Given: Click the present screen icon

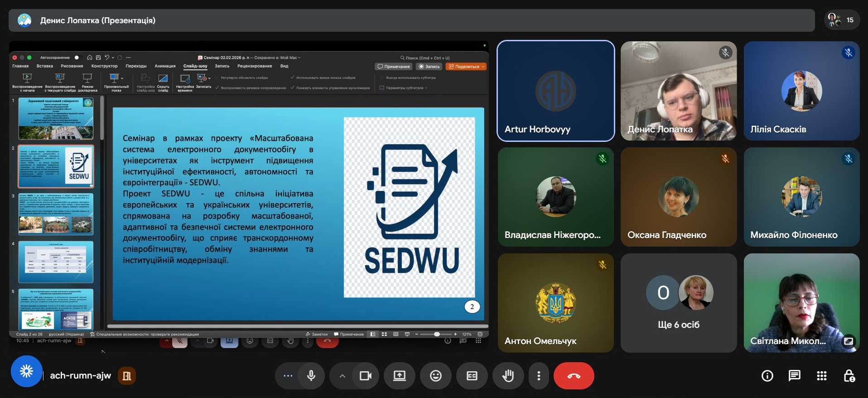Looking at the screenshot, I should pyautogui.click(x=399, y=376).
